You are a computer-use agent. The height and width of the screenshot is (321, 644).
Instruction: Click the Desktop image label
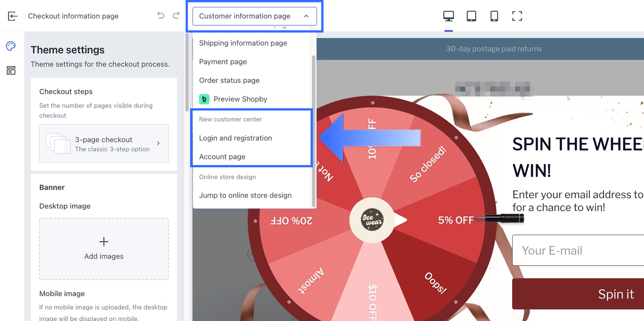tap(65, 206)
